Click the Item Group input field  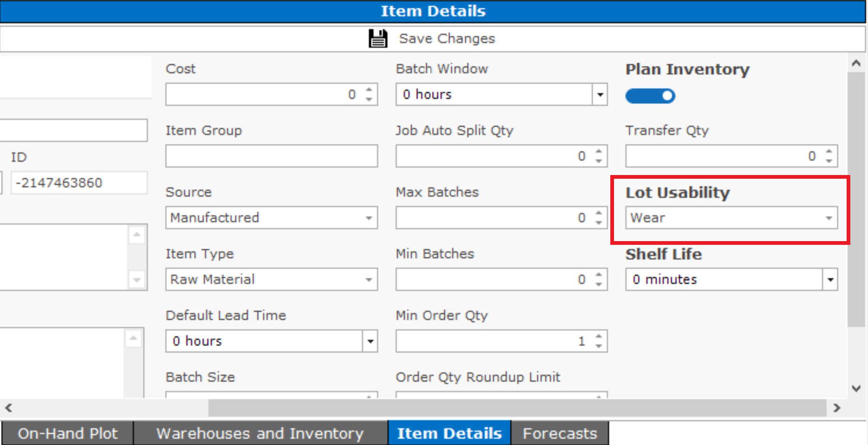click(272, 156)
